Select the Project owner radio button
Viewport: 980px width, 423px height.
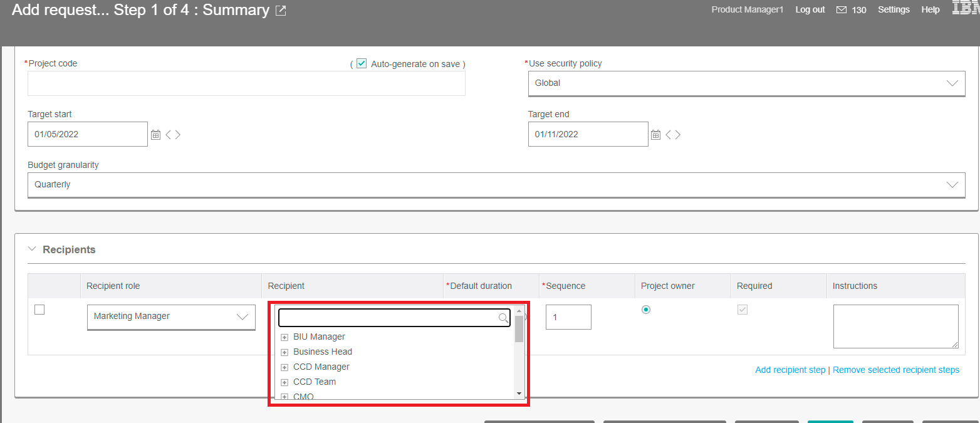pyautogui.click(x=646, y=310)
